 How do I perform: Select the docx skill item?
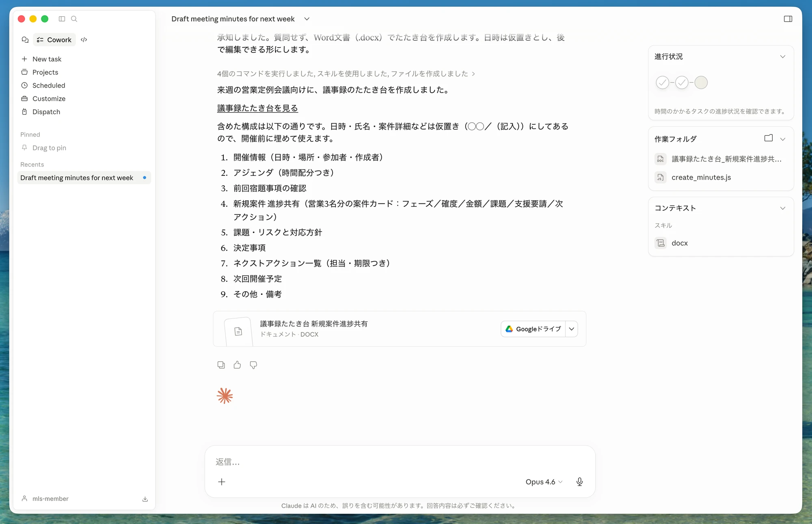coord(672,243)
